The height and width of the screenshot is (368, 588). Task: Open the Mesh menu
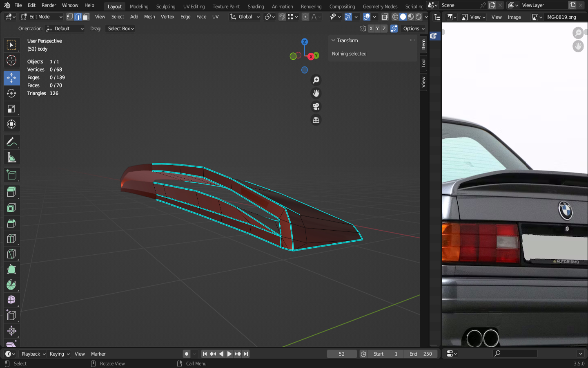click(x=149, y=17)
